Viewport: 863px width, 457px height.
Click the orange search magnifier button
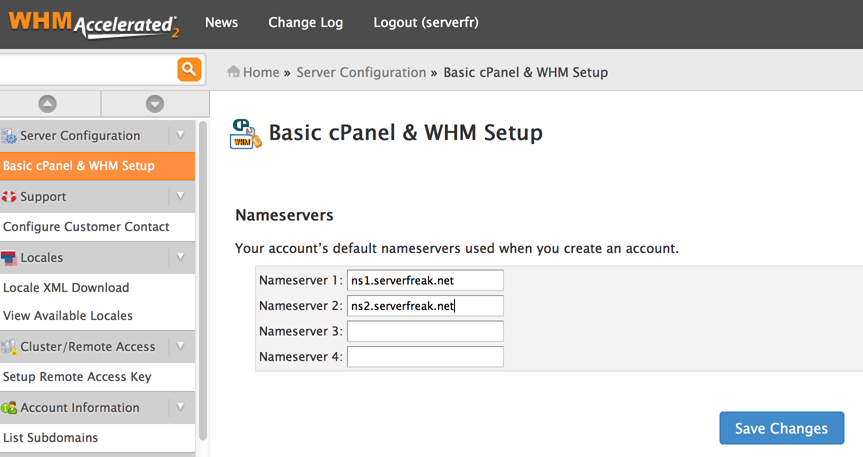[x=189, y=69]
